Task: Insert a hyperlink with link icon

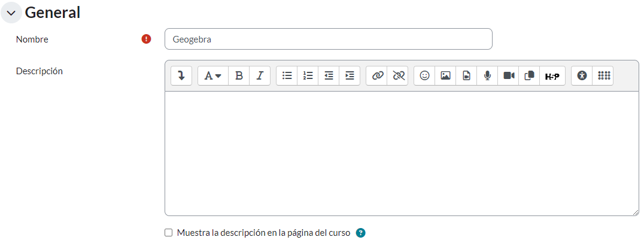Action: (376, 76)
